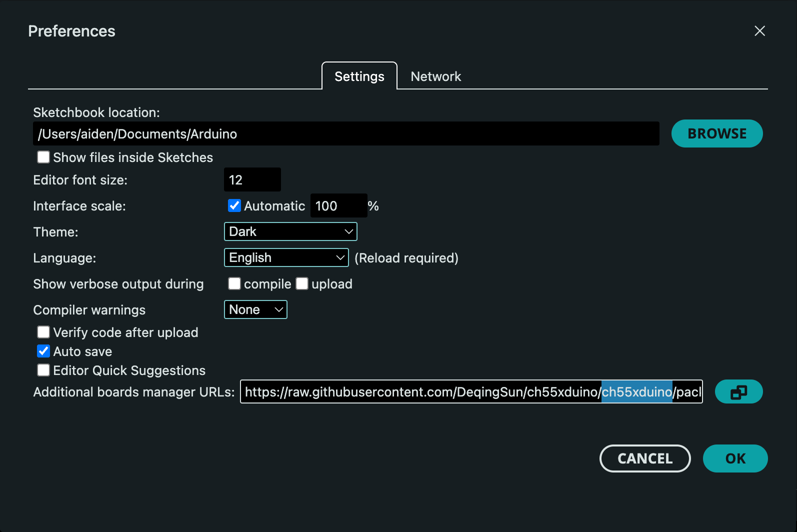Enable verbose output during upload

pyautogui.click(x=302, y=284)
